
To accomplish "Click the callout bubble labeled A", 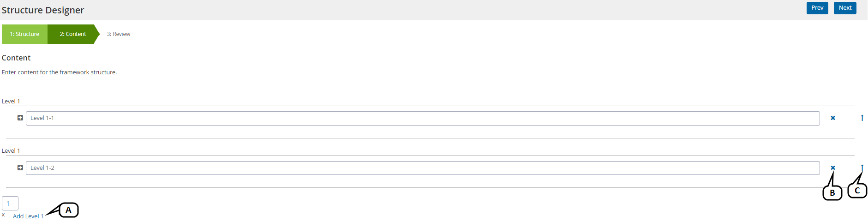I will click(69, 210).
